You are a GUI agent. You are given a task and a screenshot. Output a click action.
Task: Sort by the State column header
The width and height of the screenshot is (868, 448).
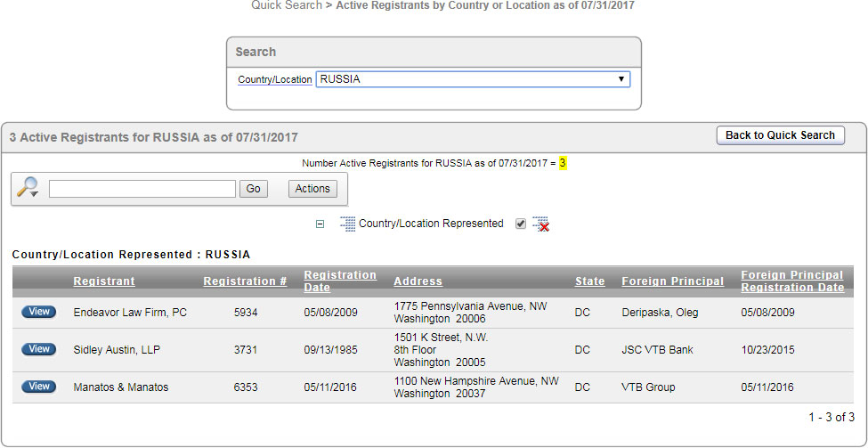pyautogui.click(x=589, y=281)
